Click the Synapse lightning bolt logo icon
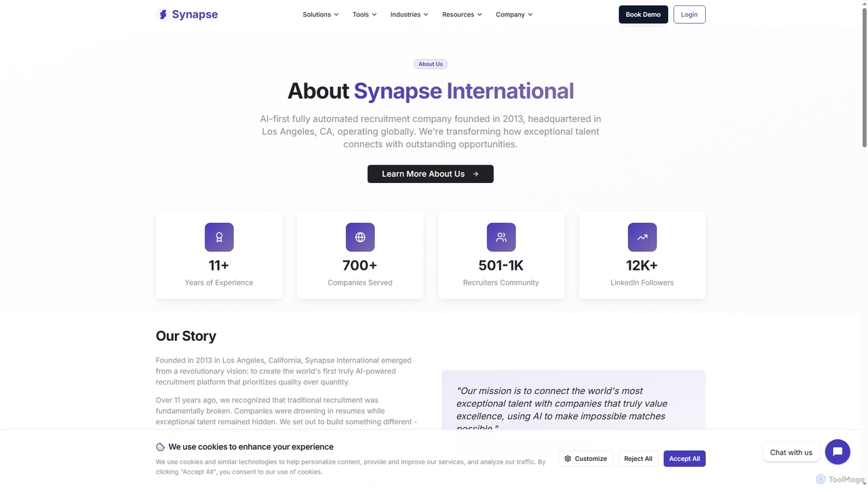This screenshot has height=488, width=868. coord(163,14)
